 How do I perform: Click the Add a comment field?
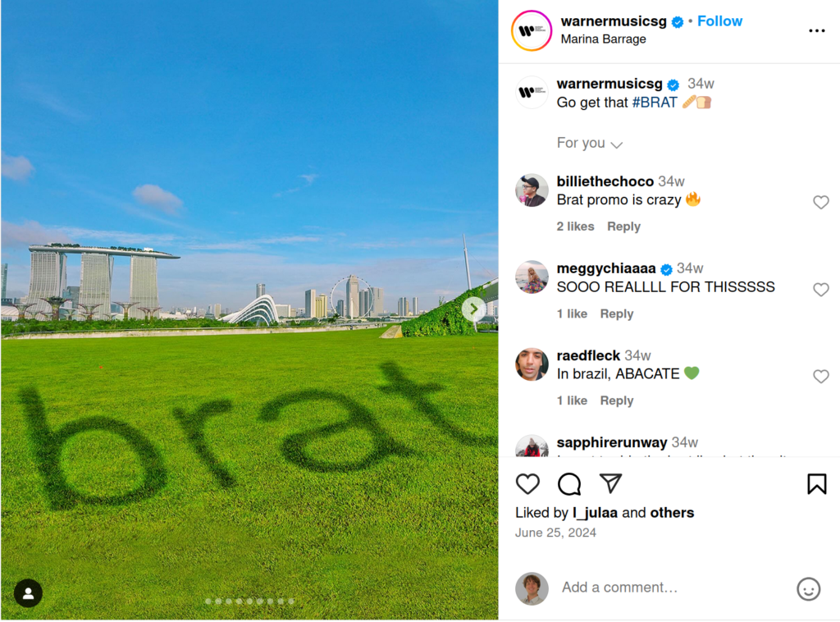coord(673,588)
